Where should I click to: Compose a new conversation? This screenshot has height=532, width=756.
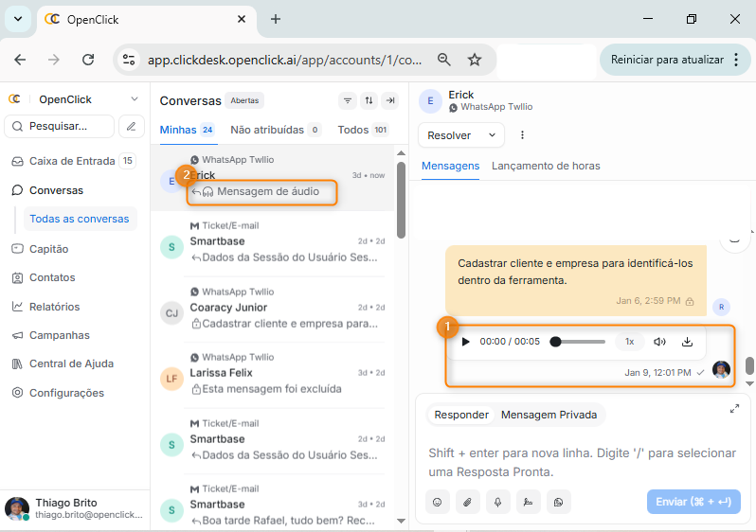tap(132, 126)
